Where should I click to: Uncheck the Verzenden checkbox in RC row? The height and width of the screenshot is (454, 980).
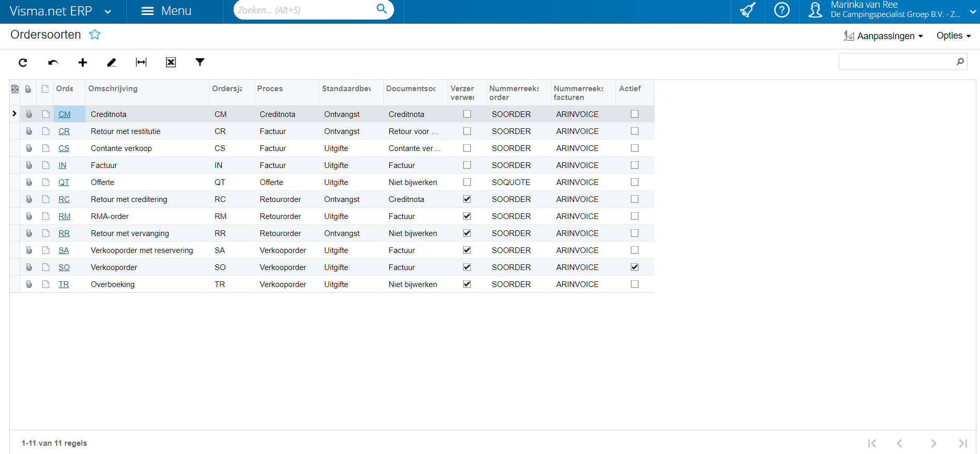click(x=467, y=199)
